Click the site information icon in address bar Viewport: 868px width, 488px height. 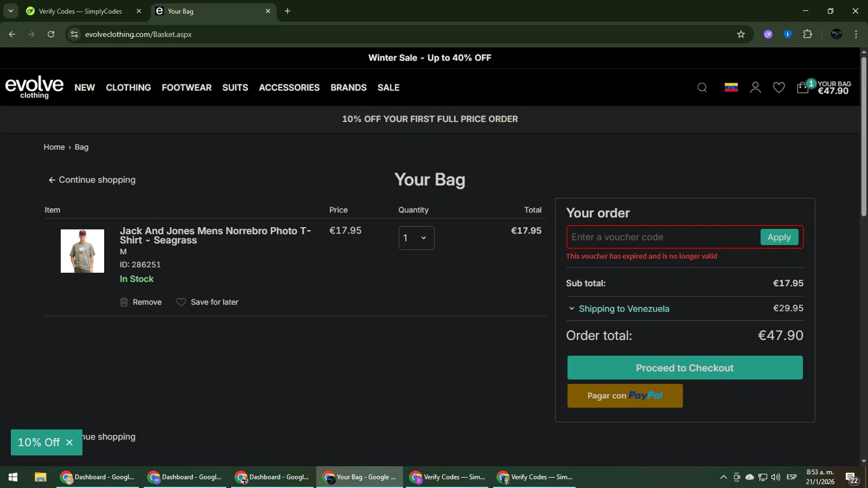pyautogui.click(x=74, y=34)
